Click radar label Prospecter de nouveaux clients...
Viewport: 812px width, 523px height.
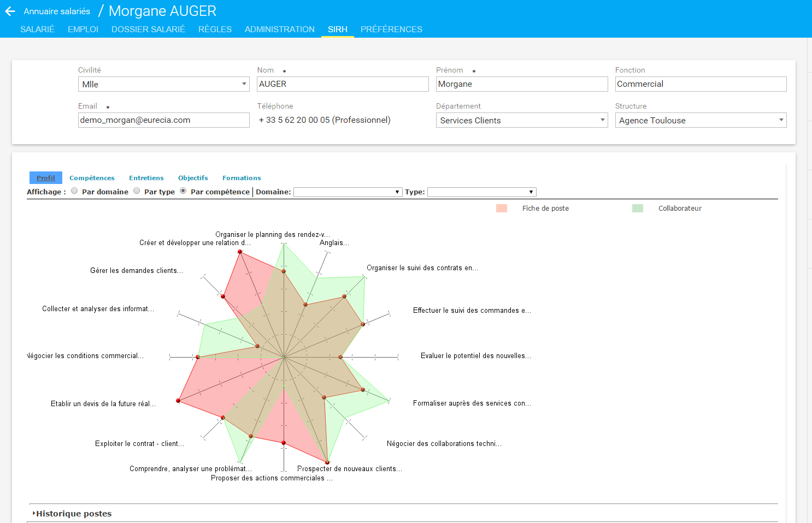tap(350, 469)
